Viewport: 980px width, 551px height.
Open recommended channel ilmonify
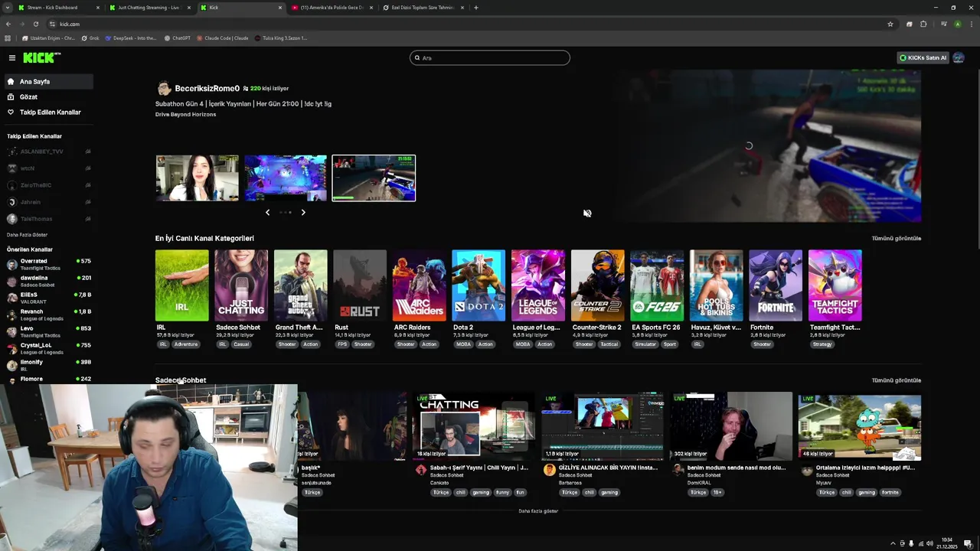click(x=47, y=365)
